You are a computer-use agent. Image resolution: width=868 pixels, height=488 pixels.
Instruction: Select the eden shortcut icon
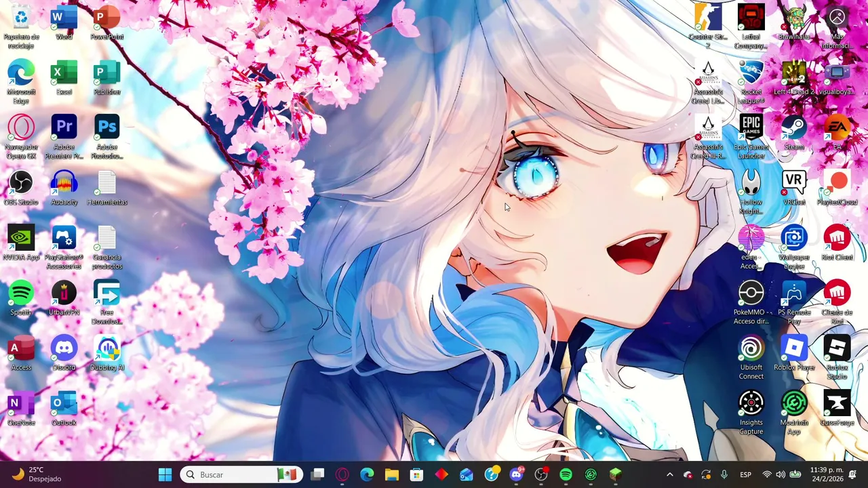751,247
